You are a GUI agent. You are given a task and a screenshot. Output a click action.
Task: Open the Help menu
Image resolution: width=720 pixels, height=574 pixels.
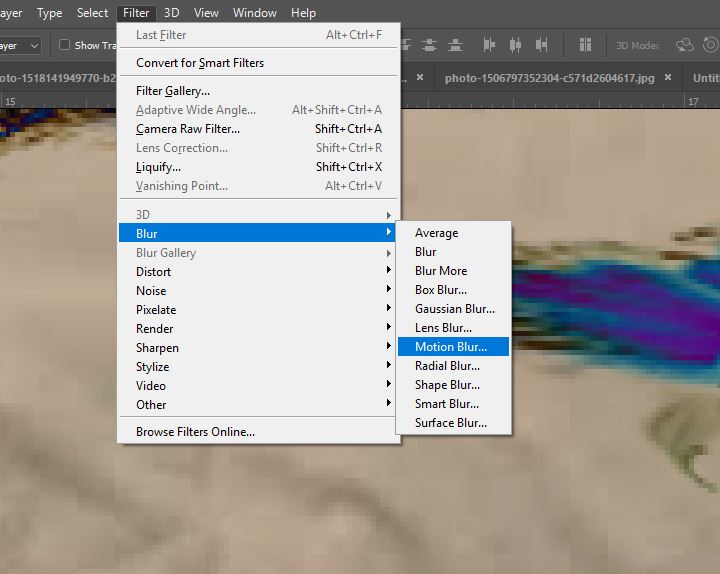pyautogui.click(x=303, y=13)
